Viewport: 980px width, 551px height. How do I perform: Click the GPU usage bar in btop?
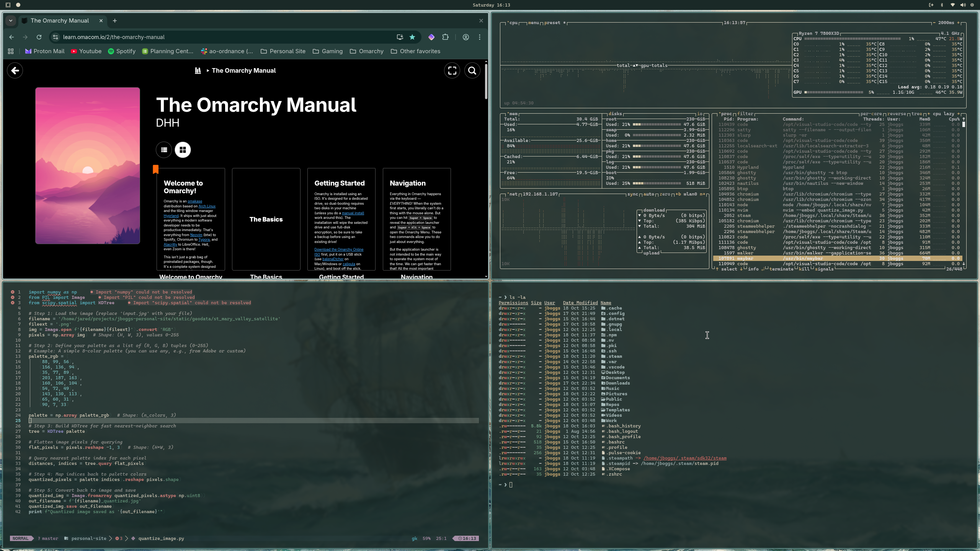tap(834, 93)
